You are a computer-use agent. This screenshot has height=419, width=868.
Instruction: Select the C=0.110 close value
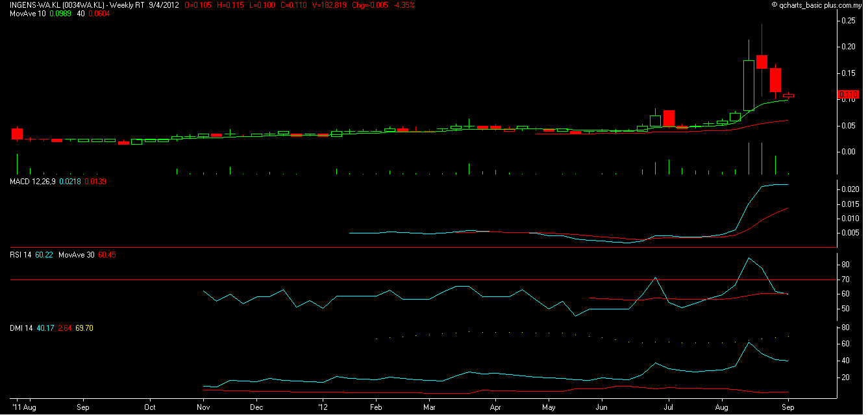(x=294, y=5)
